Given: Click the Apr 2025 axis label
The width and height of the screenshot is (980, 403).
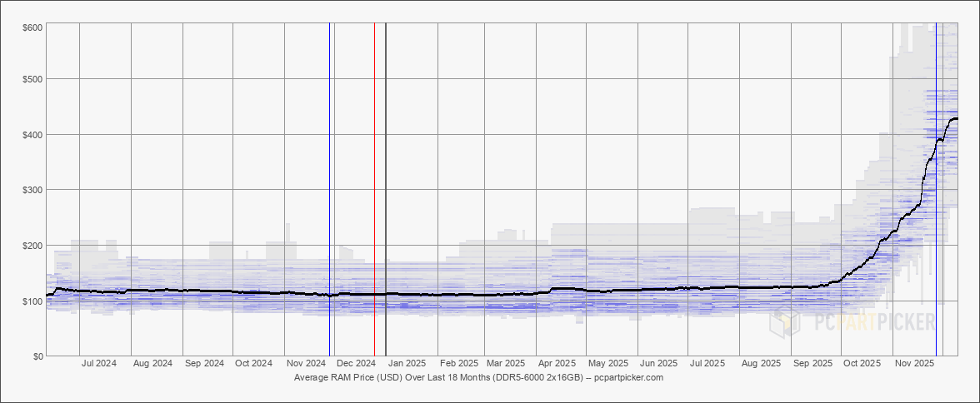Looking at the screenshot, I should pos(557,363).
